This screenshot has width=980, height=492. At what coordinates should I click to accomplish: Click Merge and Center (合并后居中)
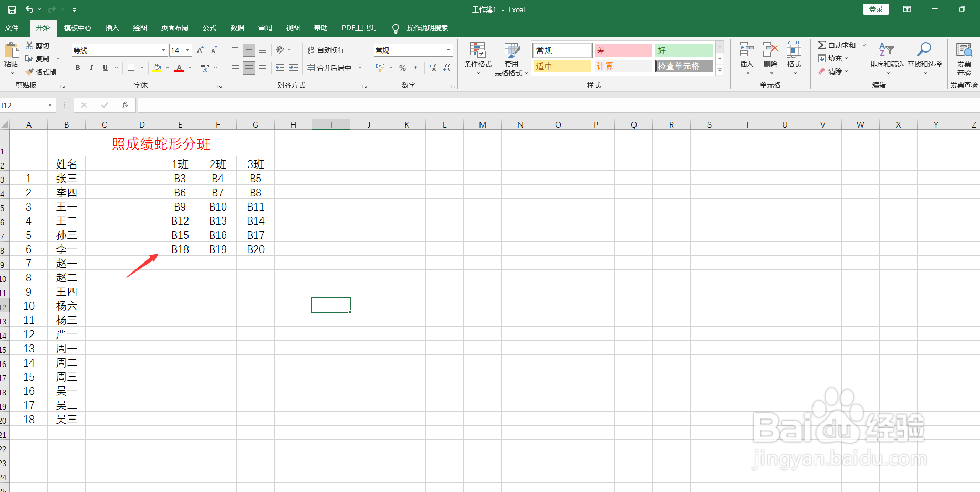pos(329,68)
